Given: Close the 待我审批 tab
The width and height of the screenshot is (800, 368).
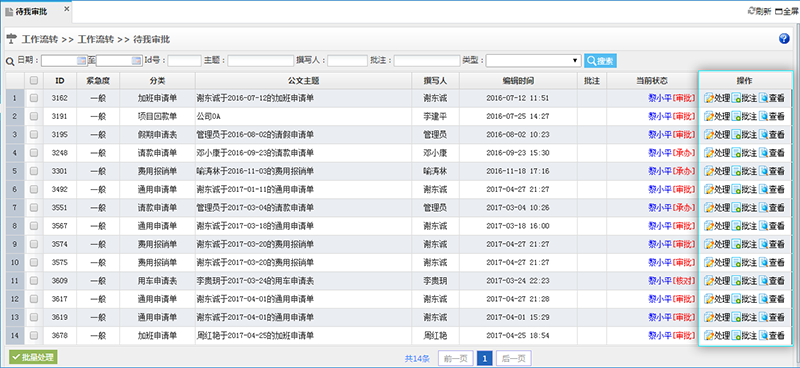Looking at the screenshot, I should click(x=67, y=8).
